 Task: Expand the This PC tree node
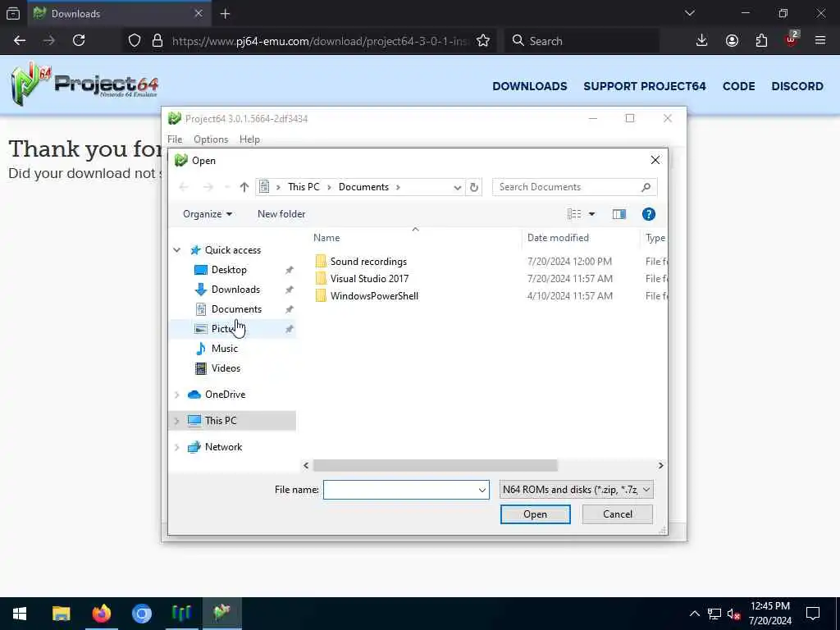point(177,421)
